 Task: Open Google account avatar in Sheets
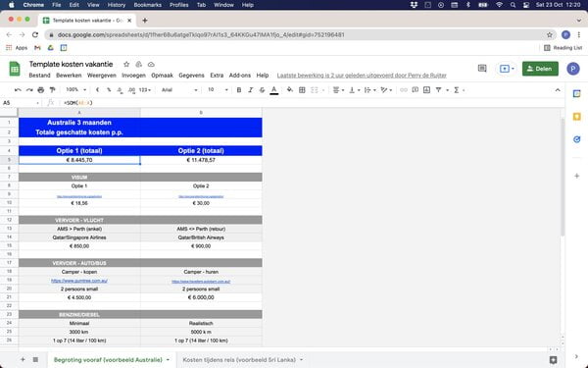tap(572, 69)
